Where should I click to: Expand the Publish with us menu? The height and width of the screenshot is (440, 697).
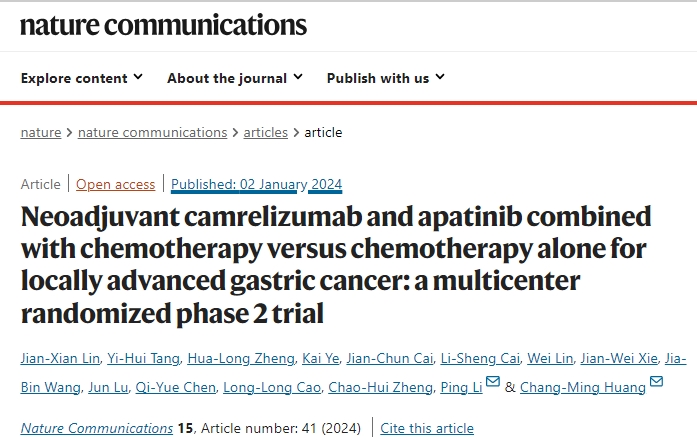pos(386,78)
